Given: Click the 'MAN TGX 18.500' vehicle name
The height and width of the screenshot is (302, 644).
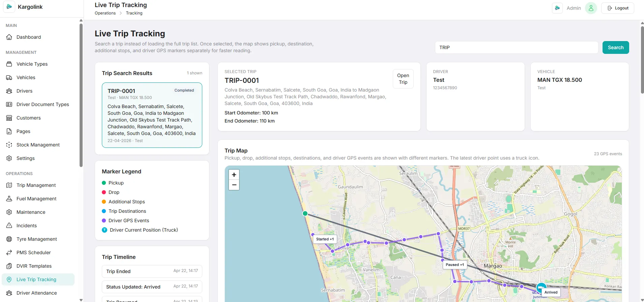Looking at the screenshot, I should pos(560,80).
